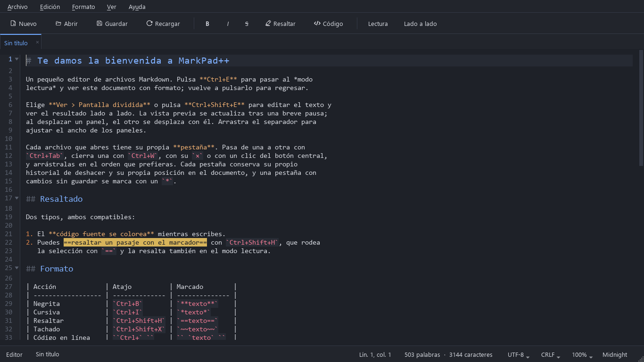Click the 3144 caracteres count
This screenshot has width=644, height=362.
coord(471,354)
